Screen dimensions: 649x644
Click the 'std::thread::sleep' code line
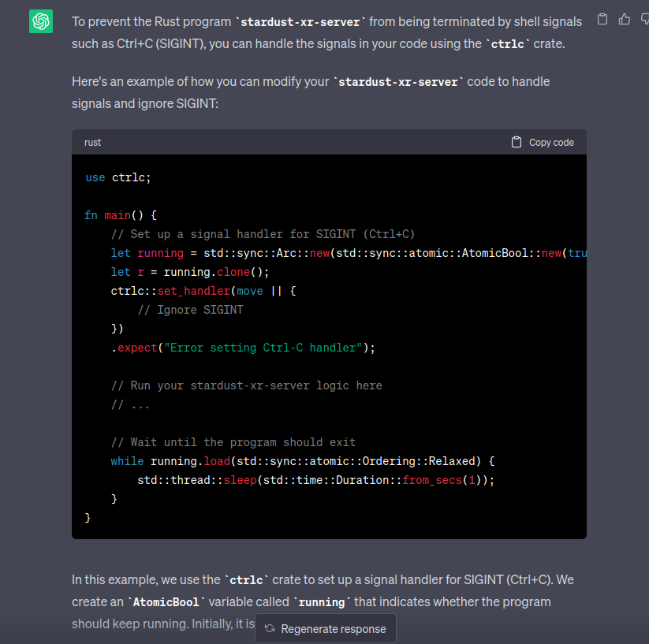pyautogui.click(x=315, y=480)
